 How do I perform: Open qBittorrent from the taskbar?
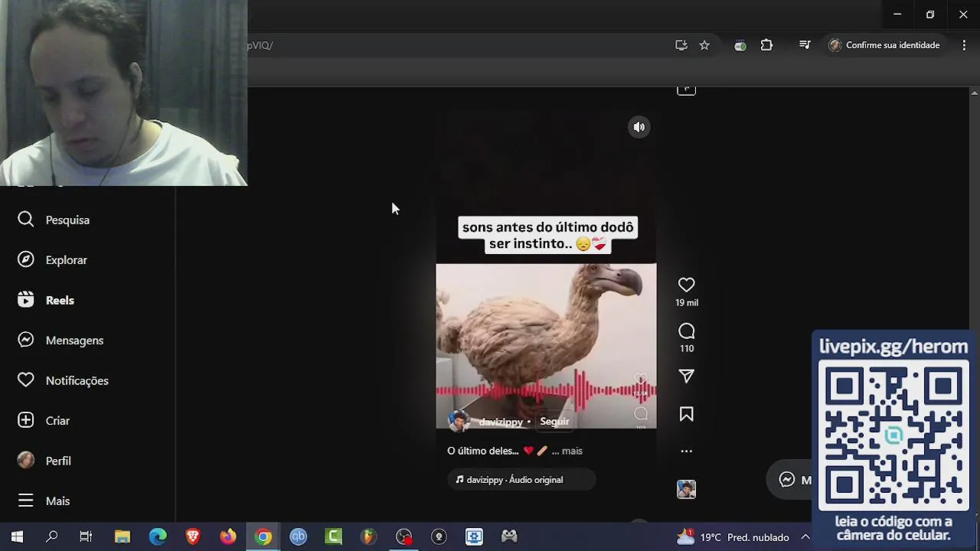tap(299, 537)
